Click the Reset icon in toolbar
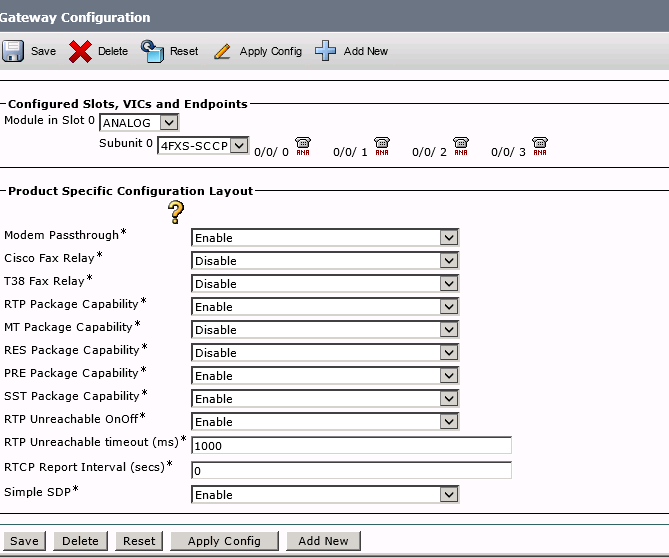The height and width of the screenshot is (558, 669). [152, 51]
